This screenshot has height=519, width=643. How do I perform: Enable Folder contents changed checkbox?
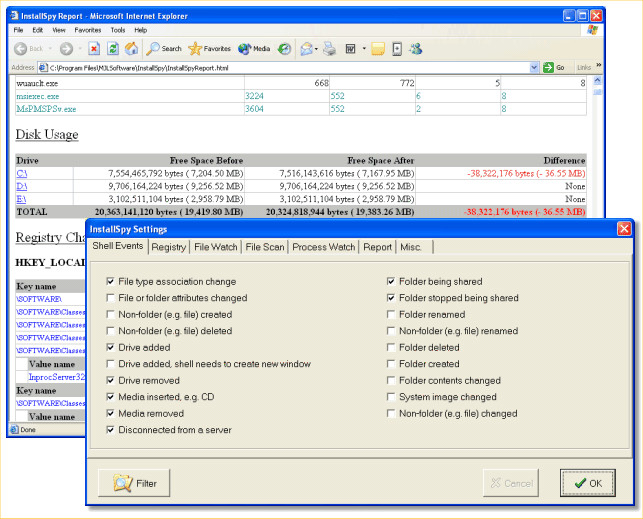(x=391, y=380)
